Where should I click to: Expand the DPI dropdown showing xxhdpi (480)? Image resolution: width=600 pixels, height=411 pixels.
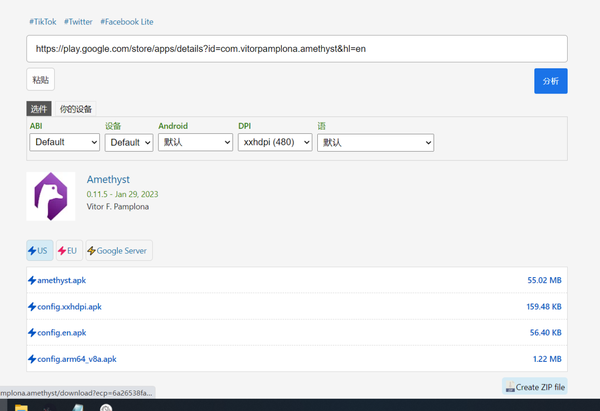click(275, 143)
